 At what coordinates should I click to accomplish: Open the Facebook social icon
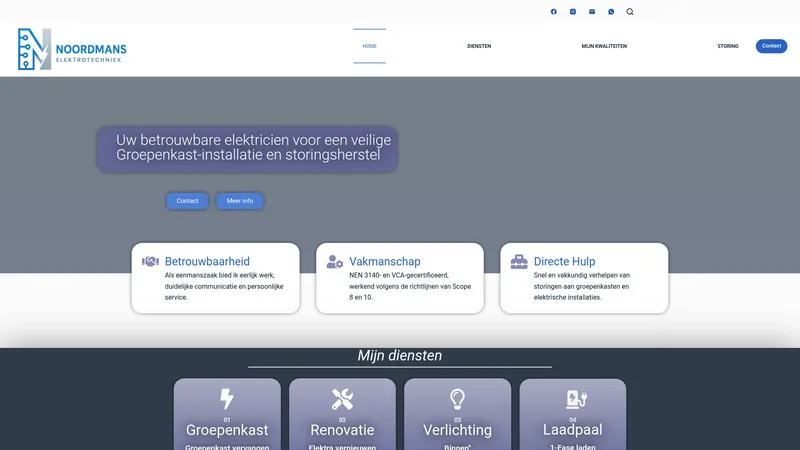click(554, 12)
